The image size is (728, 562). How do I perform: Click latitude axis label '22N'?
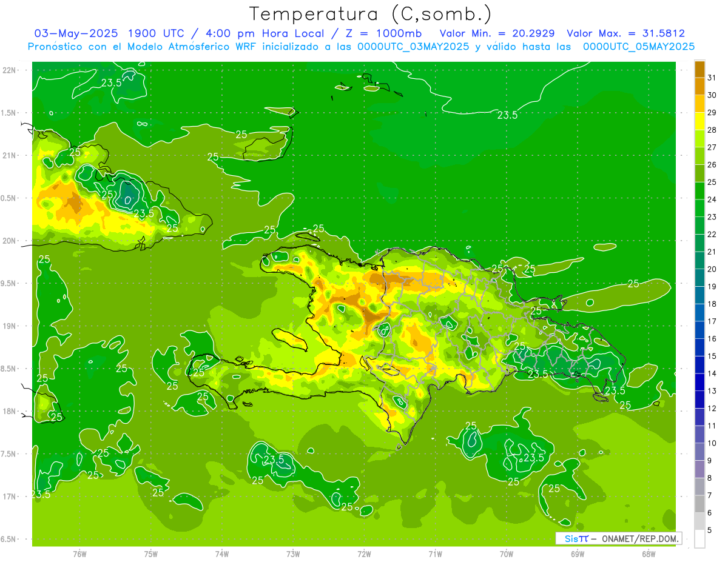click(x=10, y=70)
